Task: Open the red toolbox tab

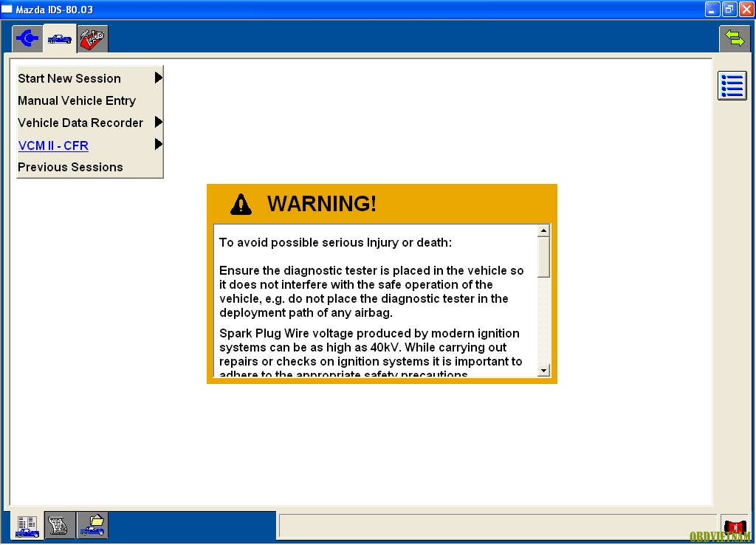Action: click(92, 38)
